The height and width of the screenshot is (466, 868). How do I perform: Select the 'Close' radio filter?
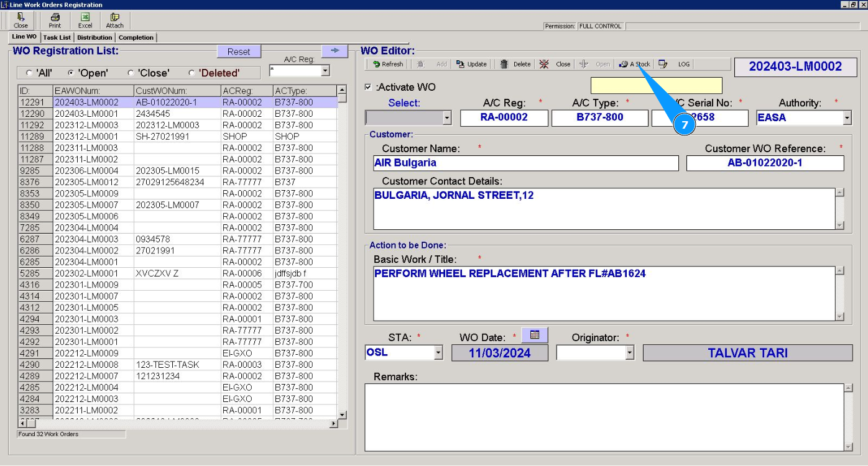pos(131,73)
